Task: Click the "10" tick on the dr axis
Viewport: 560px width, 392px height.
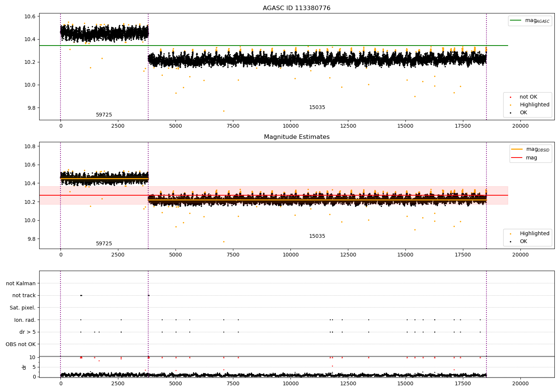Action: click(32, 358)
